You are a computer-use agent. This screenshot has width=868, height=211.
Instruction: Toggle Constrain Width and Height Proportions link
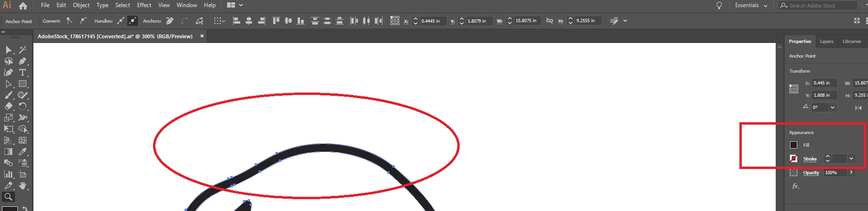pyautogui.click(x=549, y=21)
